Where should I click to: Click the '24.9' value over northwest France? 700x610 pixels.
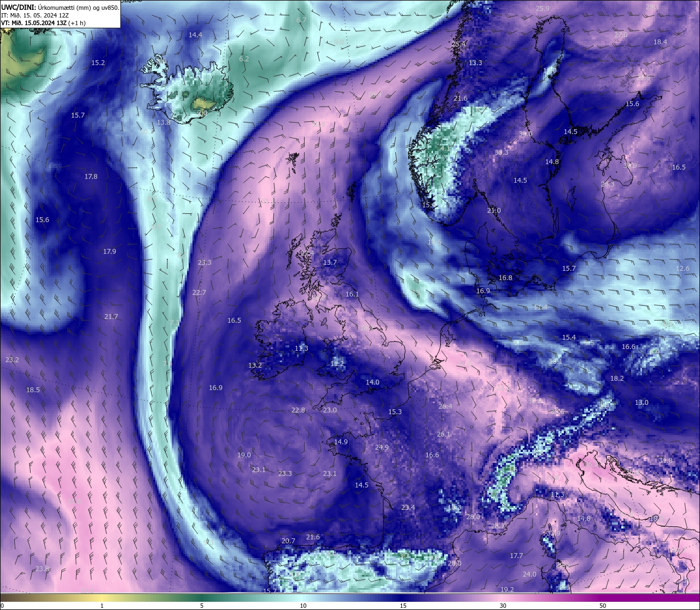[x=382, y=447]
